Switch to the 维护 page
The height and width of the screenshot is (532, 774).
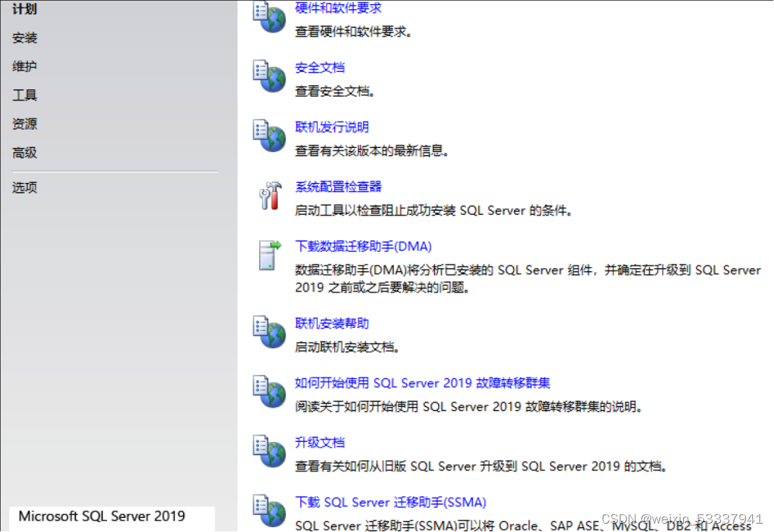coord(24,66)
